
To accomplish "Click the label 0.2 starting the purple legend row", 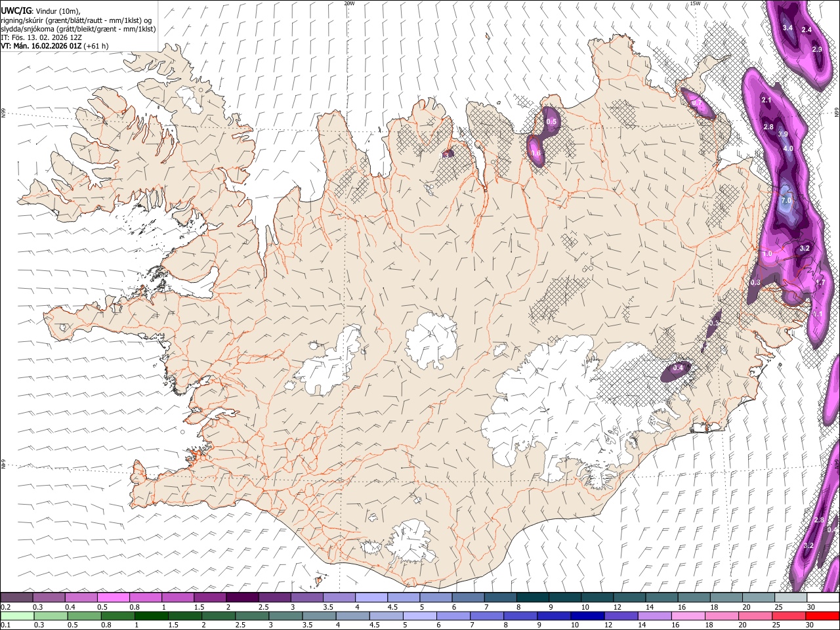I will point(5,607).
